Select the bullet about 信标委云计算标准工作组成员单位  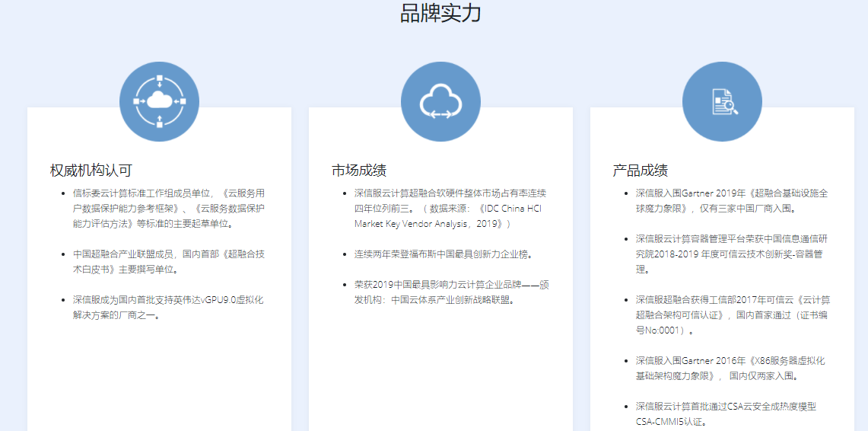pyautogui.click(x=169, y=209)
